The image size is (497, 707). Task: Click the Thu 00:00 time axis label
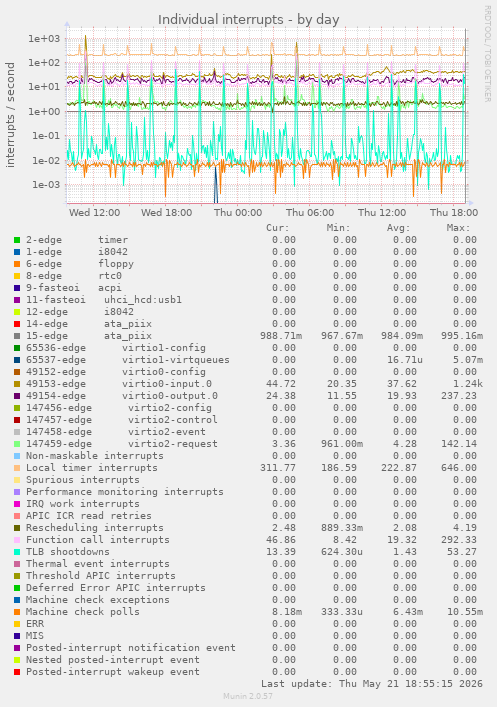238,213
